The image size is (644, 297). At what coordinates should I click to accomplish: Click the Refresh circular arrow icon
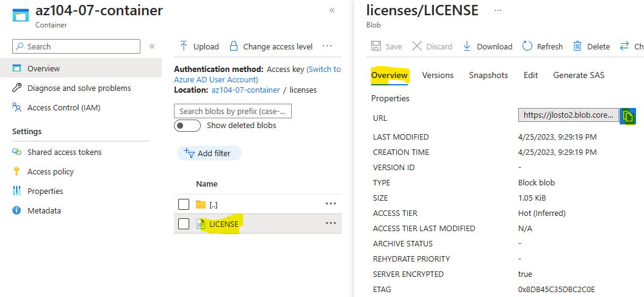pos(527,46)
